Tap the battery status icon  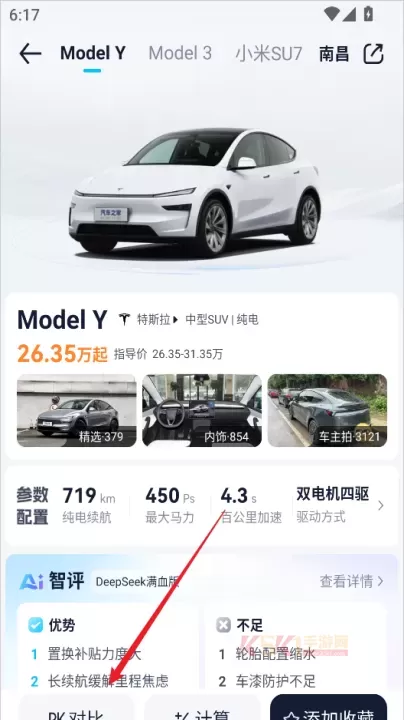pyautogui.click(x=368, y=14)
